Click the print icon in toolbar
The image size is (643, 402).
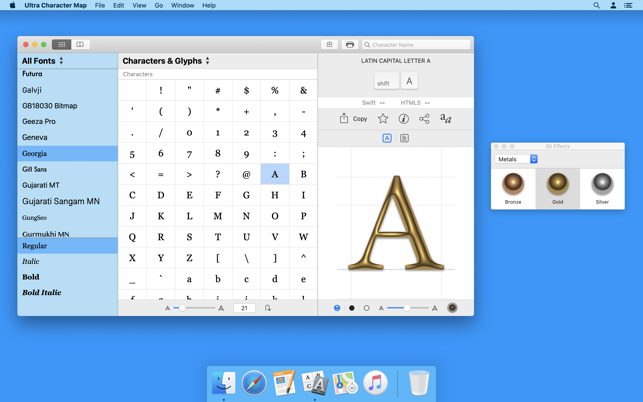pos(350,45)
